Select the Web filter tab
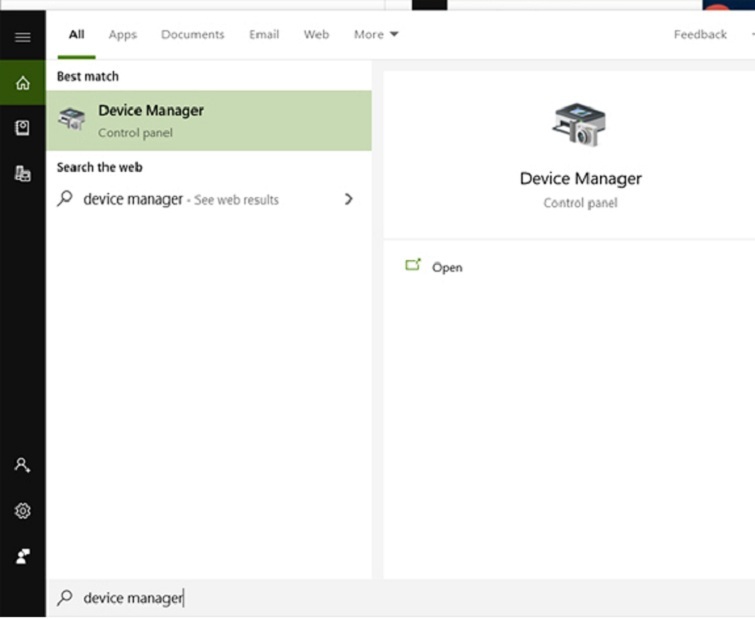 pos(316,34)
